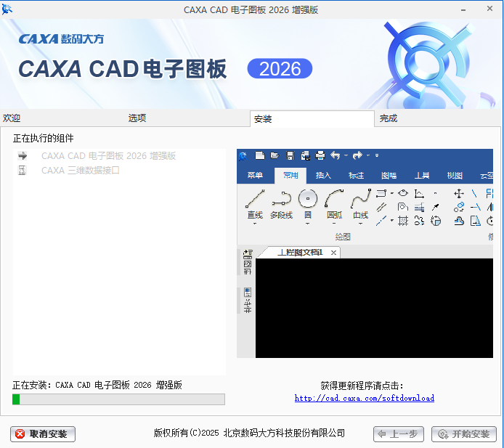Click the 绘图 group label in the preview
Screen dimensions: 504x448
(x=343, y=237)
